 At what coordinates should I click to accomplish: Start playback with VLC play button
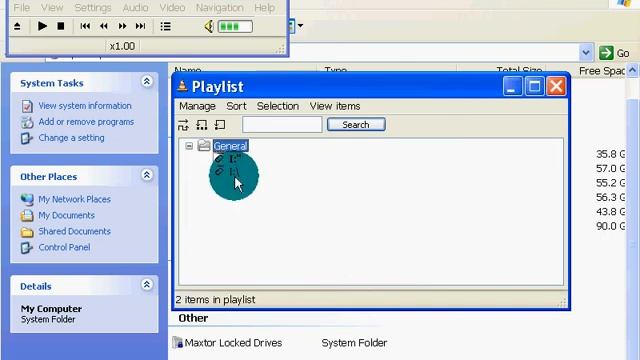(42, 26)
